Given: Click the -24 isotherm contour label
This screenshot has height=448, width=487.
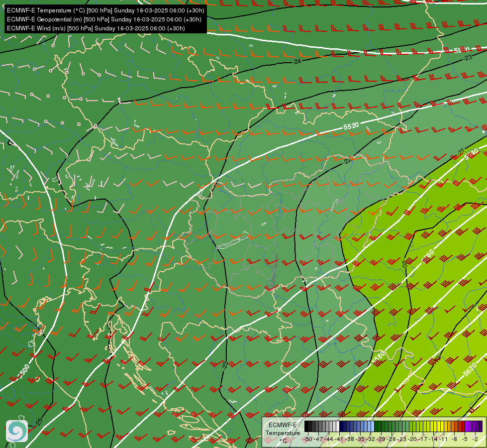Looking at the screenshot, I should tap(297, 62).
